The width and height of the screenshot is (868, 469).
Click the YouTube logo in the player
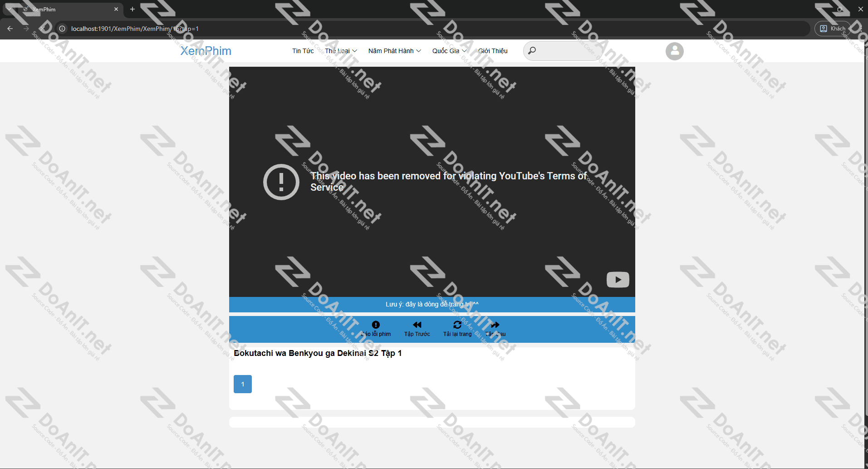(x=618, y=280)
